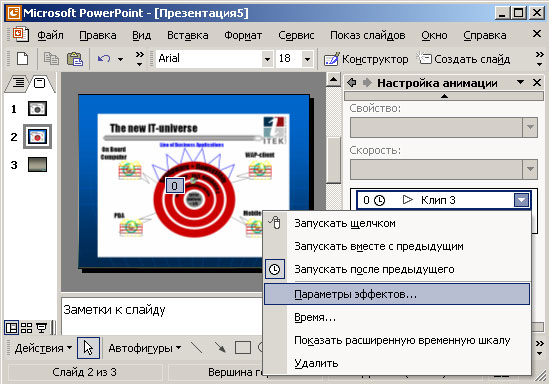The image size is (549, 384).
Task: Click the task pane Back arrow
Action: (352, 83)
